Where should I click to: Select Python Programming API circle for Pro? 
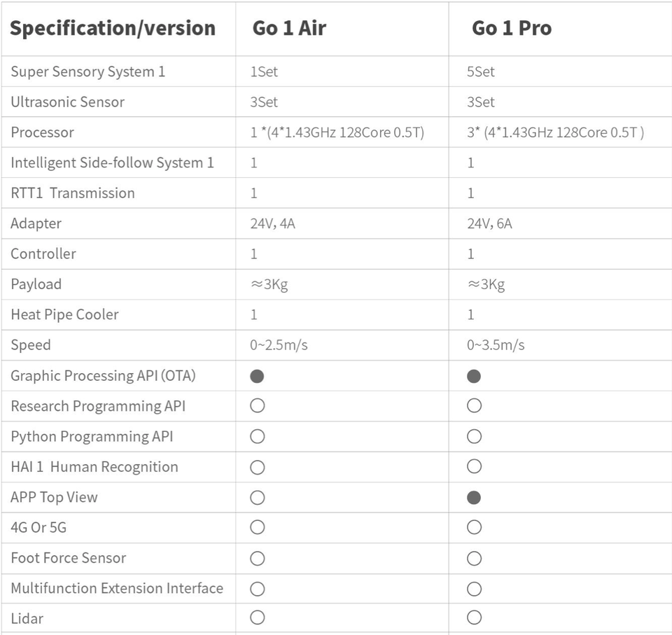[474, 436]
